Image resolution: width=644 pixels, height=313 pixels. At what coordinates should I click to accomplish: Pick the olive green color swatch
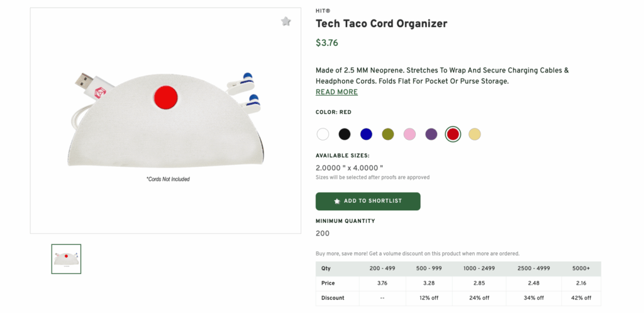(x=388, y=134)
